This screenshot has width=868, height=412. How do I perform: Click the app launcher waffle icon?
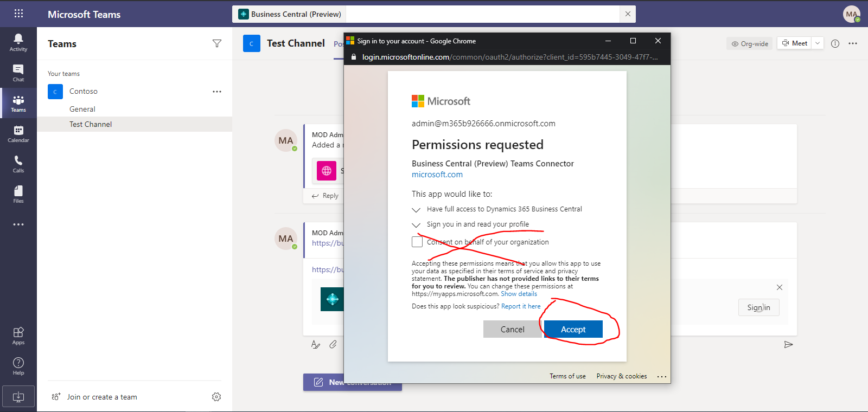pyautogui.click(x=18, y=14)
